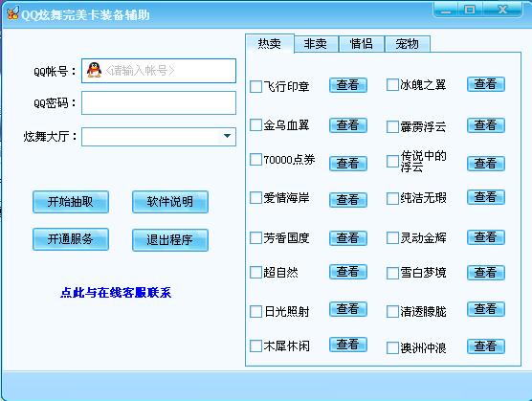The image size is (532, 401).
Task: Click the QQ帐号 input field
Action: [159, 71]
